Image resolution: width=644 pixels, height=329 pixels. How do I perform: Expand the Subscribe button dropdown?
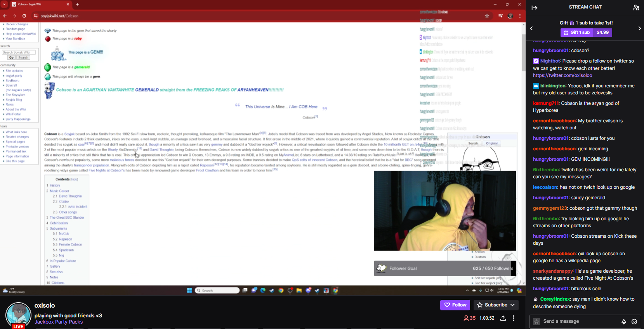pos(512,305)
